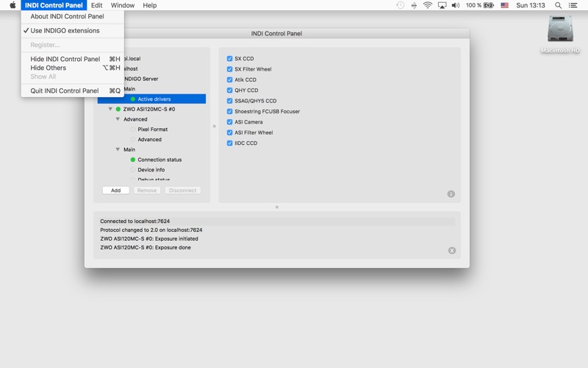Open the Apple menu logo
The height and width of the screenshot is (368, 588).
click(x=12, y=5)
